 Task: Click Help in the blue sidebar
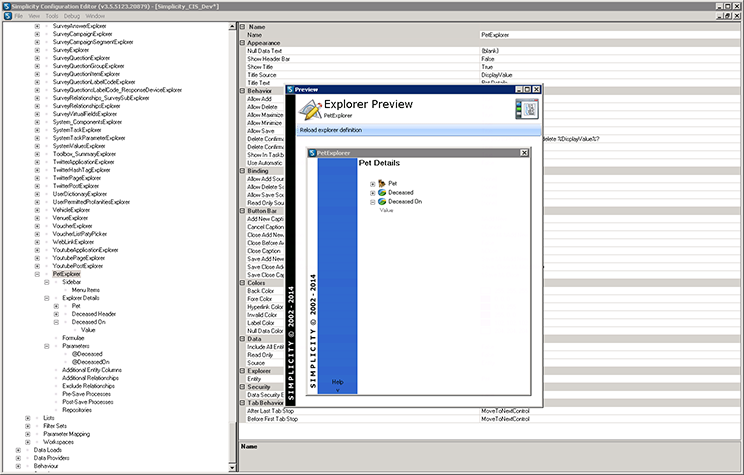pyautogui.click(x=337, y=382)
